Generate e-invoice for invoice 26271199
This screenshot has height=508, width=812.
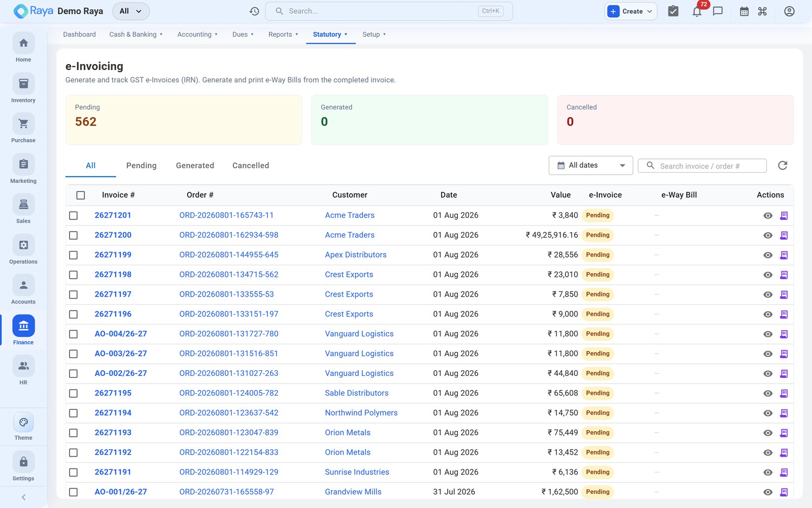784,255
